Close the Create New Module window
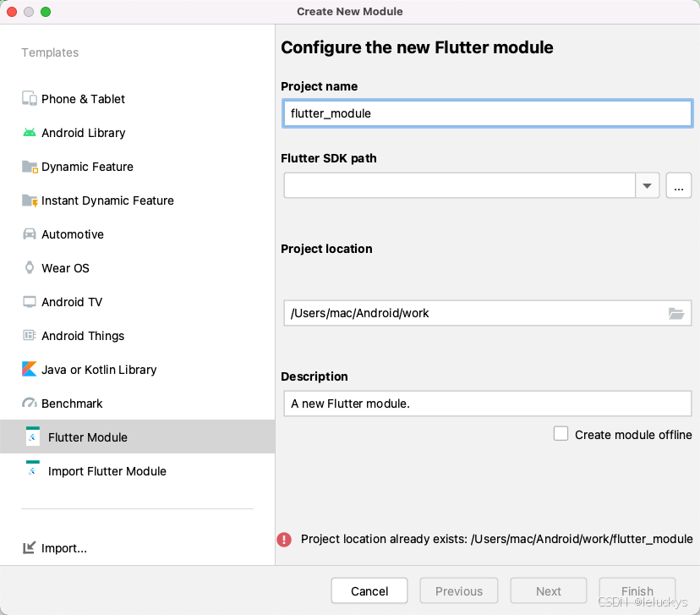 (12, 12)
